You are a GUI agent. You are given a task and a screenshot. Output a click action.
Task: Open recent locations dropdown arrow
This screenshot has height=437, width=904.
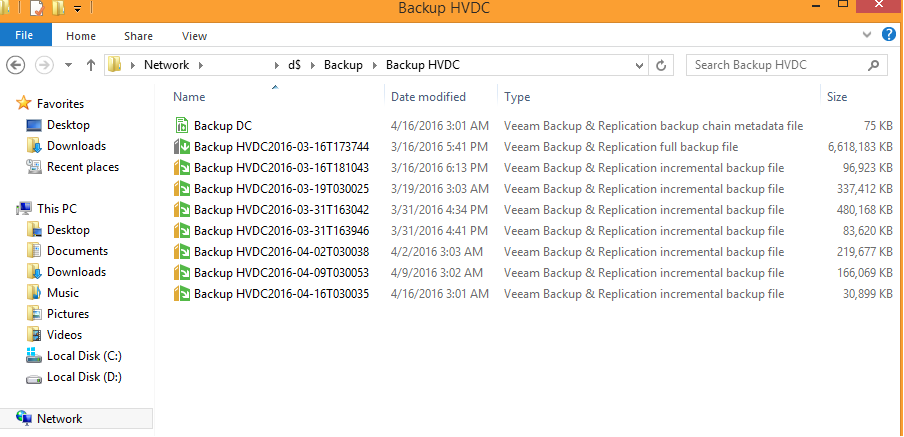click(69, 65)
